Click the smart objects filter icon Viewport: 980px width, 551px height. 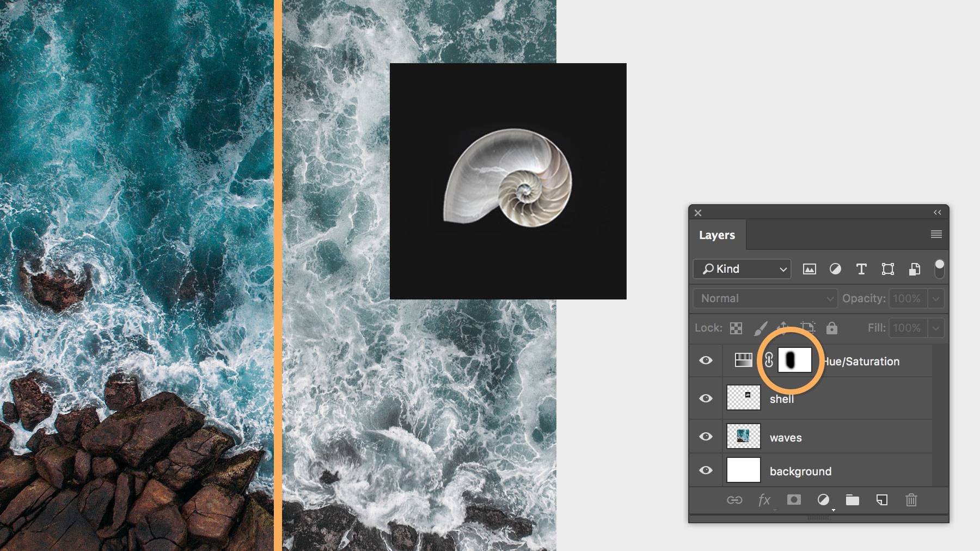pyautogui.click(x=912, y=269)
